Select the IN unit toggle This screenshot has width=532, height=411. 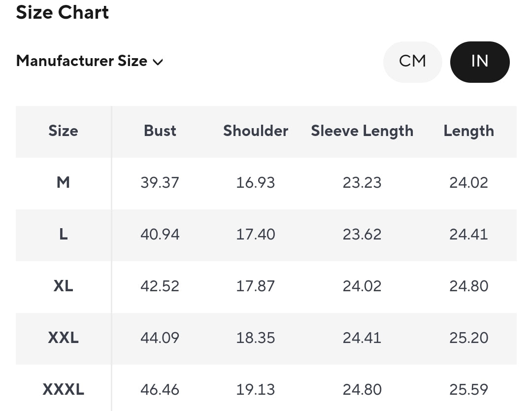pyautogui.click(x=479, y=62)
